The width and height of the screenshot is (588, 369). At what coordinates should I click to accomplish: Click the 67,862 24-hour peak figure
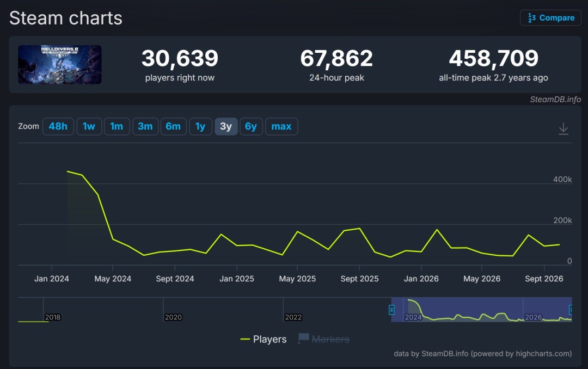coord(336,58)
